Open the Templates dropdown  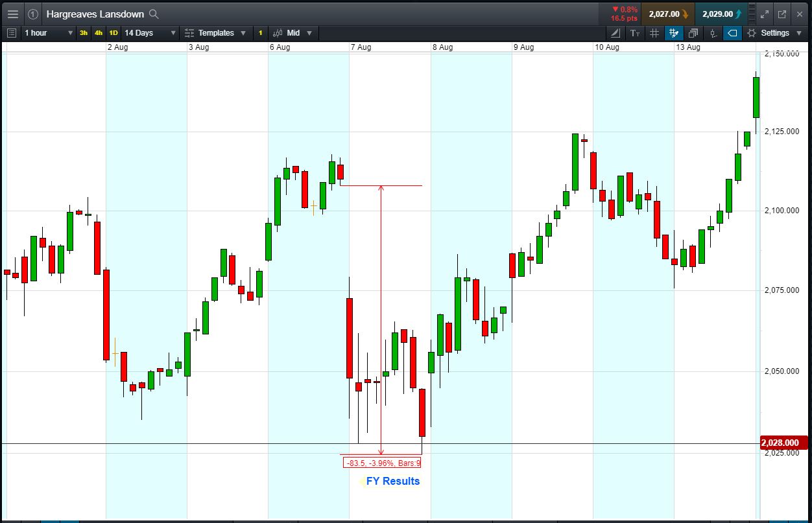pyautogui.click(x=215, y=32)
